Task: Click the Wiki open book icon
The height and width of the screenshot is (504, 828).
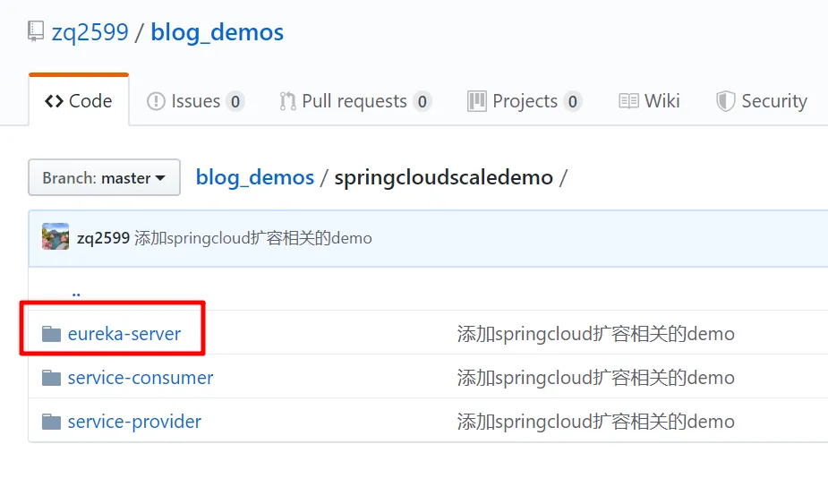Action: (628, 101)
